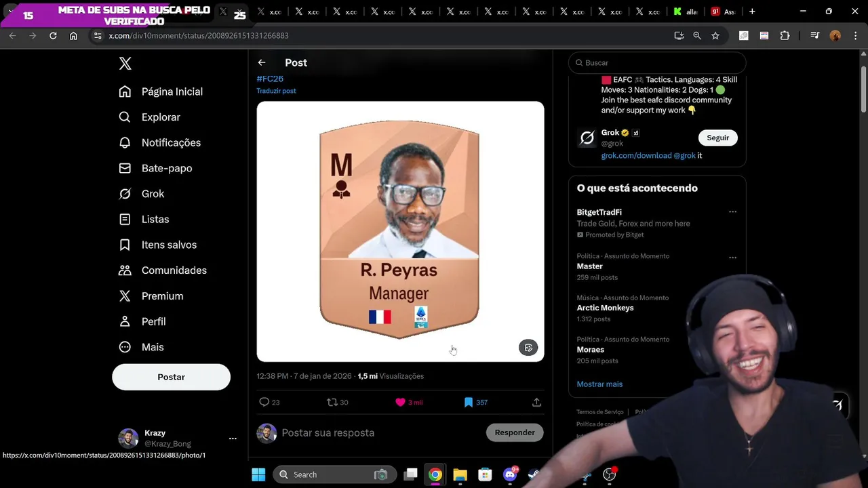Click the share post icon
The image size is (868, 488).
tap(536, 402)
